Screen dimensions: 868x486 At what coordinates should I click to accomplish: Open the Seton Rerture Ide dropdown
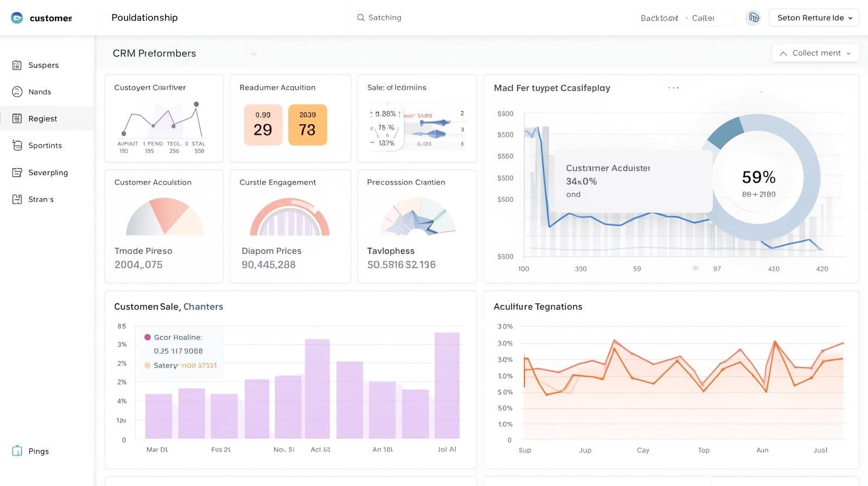pyautogui.click(x=814, y=17)
